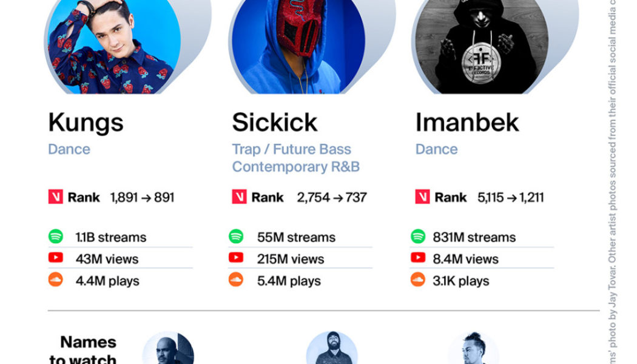Click the SoundCloud icon beside 3.1K plays

click(x=417, y=280)
